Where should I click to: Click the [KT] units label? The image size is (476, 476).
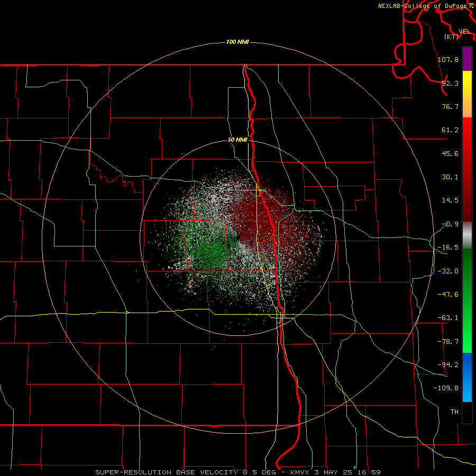click(452, 36)
